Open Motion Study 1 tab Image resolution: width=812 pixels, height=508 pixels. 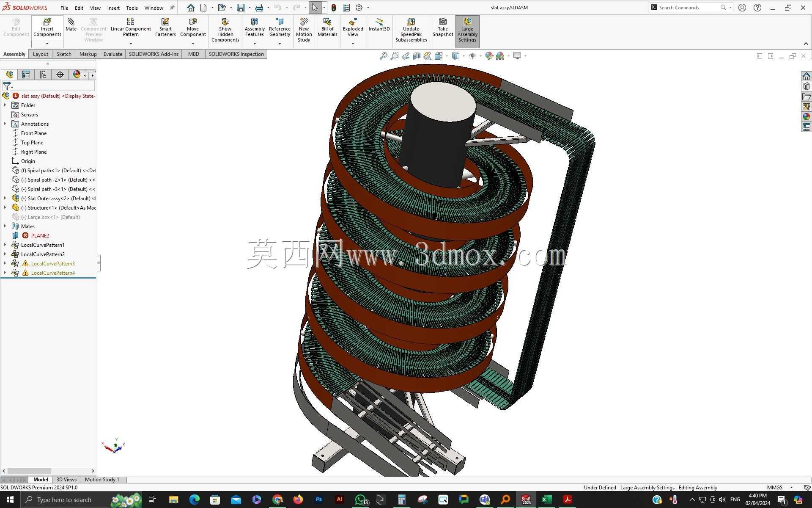(x=102, y=480)
